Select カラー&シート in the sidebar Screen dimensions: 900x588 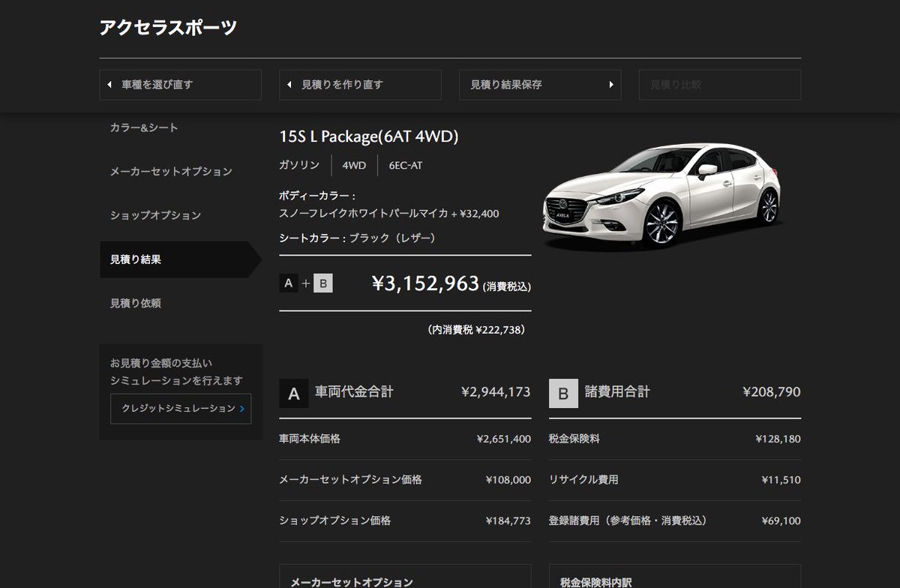point(144,128)
